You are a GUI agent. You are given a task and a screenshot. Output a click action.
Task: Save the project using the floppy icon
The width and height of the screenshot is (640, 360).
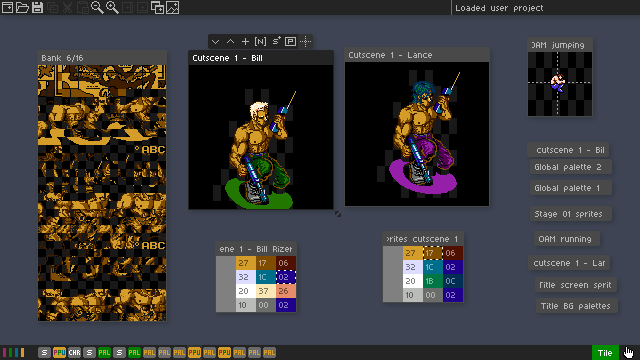37,7
